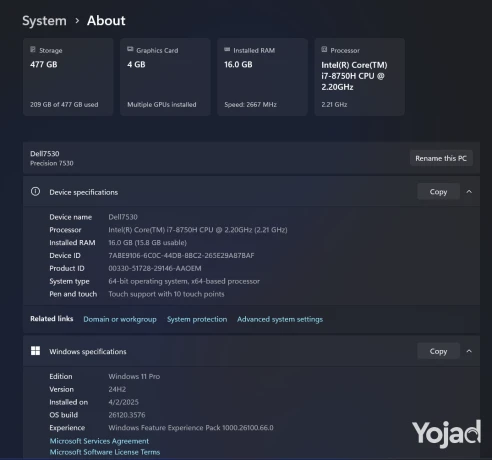The image size is (492, 460).
Task: Click the Processor chip icon
Action: tap(324, 50)
